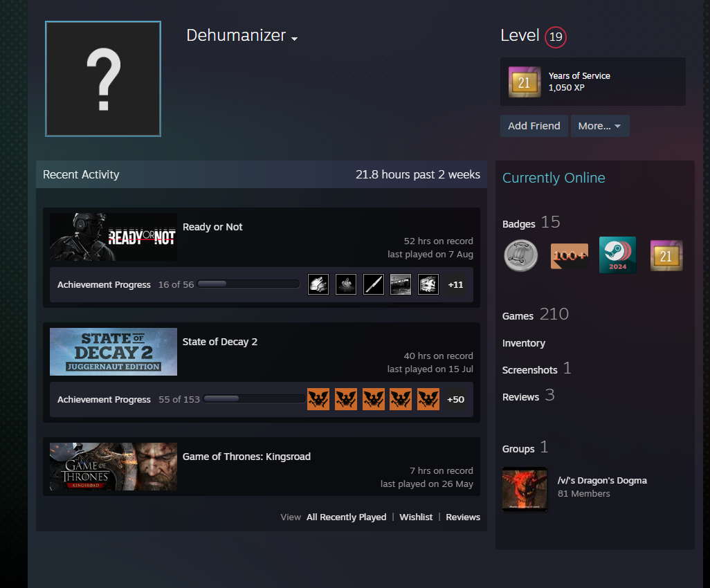Click the 81 Members text

[583, 493]
